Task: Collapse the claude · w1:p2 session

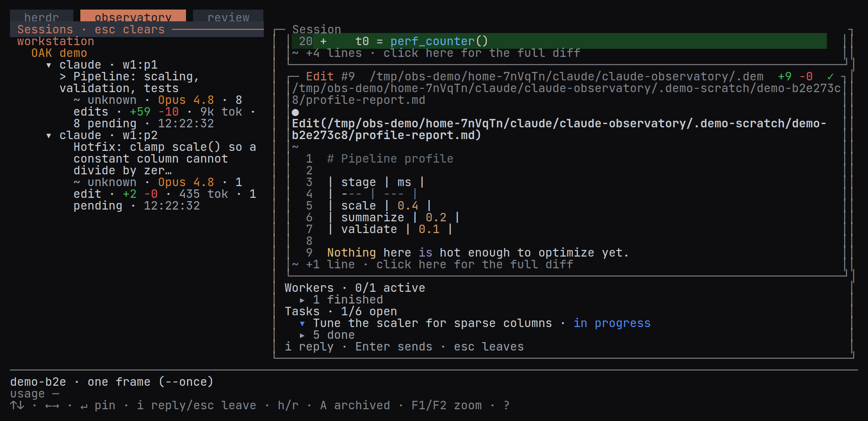Action: (48, 135)
